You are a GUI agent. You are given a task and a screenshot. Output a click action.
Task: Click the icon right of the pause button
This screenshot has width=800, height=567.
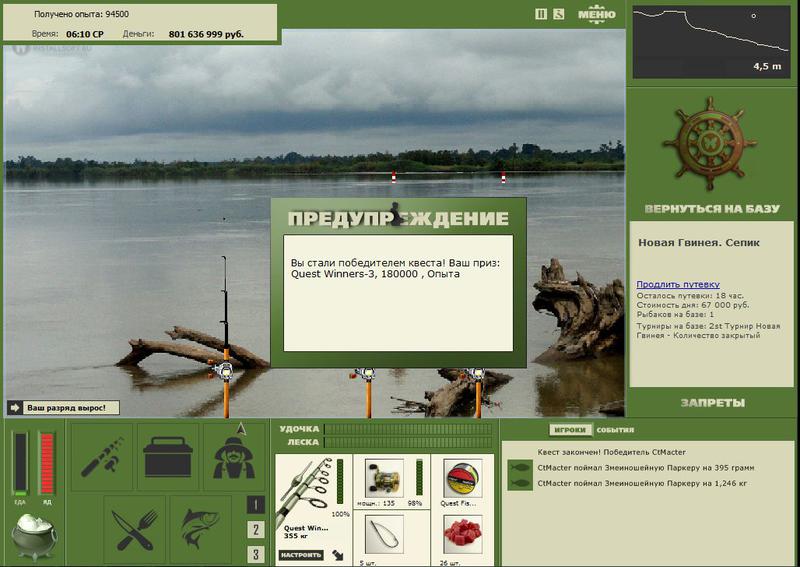559,14
